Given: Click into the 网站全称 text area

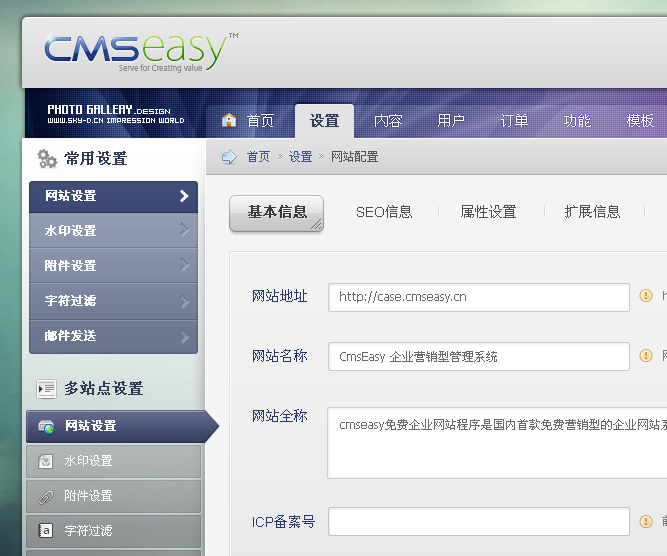Looking at the screenshot, I should tap(497, 443).
